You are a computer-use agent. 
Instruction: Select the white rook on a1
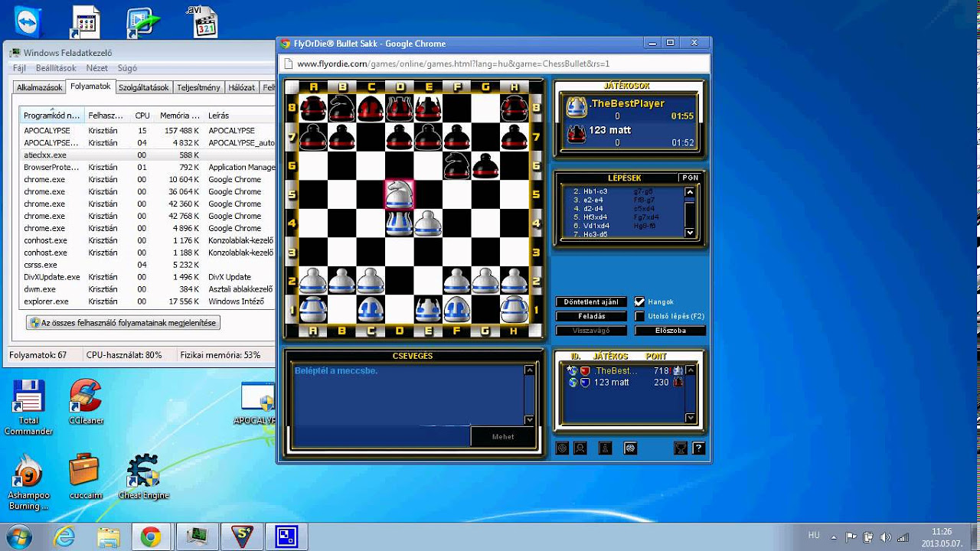point(313,309)
